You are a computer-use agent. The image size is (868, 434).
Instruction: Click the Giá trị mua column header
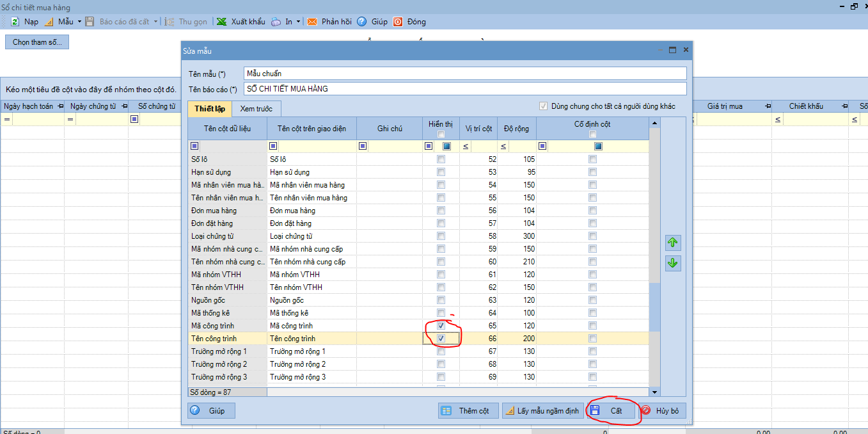tap(725, 106)
